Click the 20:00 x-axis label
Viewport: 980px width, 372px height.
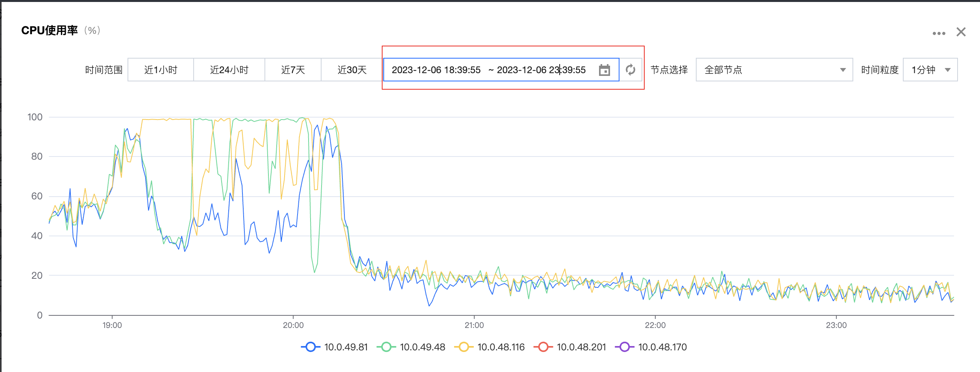pos(293,325)
